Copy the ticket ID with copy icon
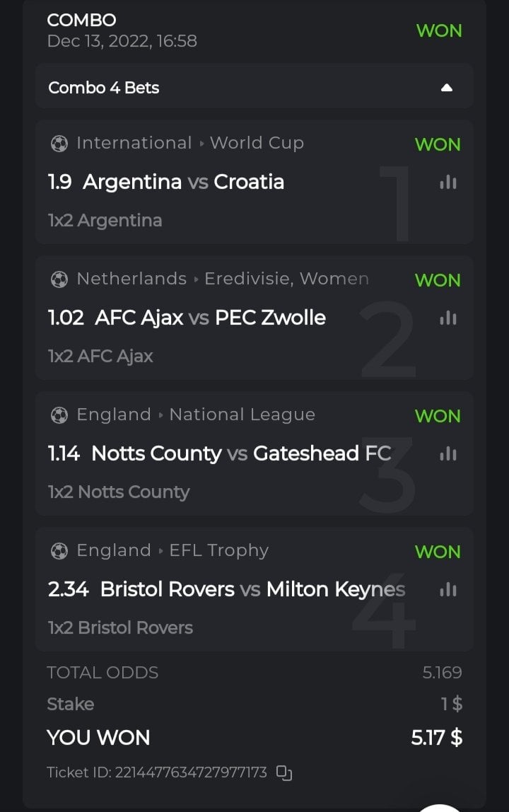 tap(283, 772)
